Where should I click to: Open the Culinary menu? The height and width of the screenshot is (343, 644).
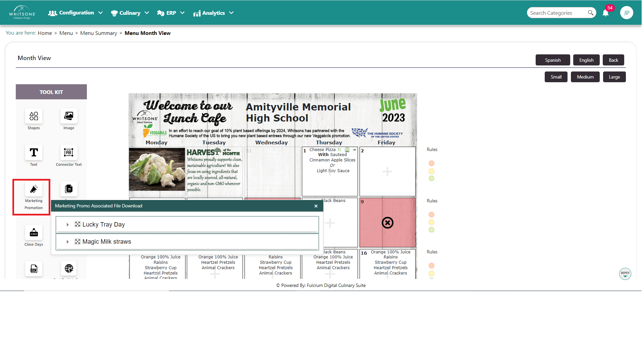[130, 13]
